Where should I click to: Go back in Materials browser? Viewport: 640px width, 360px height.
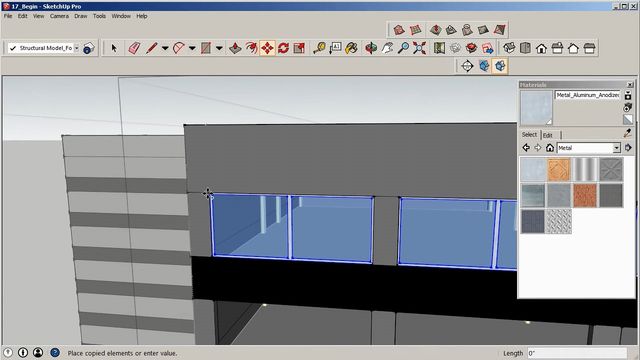click(526, 148)
